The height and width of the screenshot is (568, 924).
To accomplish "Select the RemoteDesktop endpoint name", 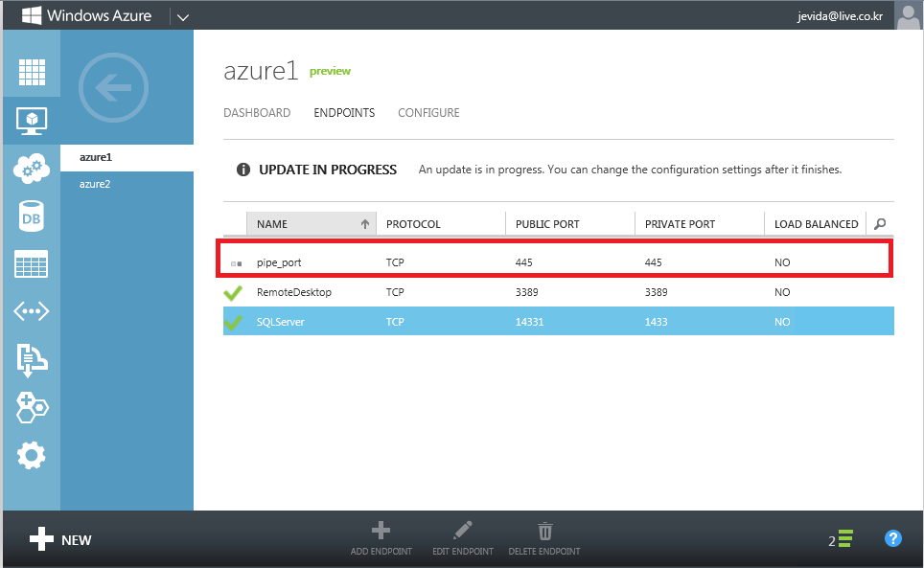I will point(294,292).
